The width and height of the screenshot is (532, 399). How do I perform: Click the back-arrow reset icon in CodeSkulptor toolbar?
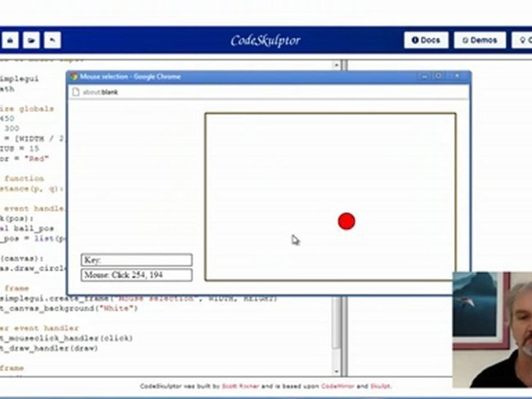tap(52, 40)
